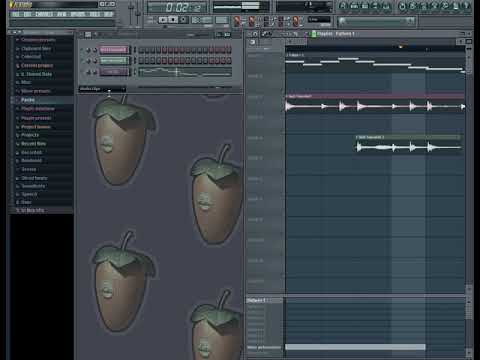Select the Pattern 1 clip on the top track
Image resolution: width=480 pixels, height=360 pixels.
click(x=375, y=63)
